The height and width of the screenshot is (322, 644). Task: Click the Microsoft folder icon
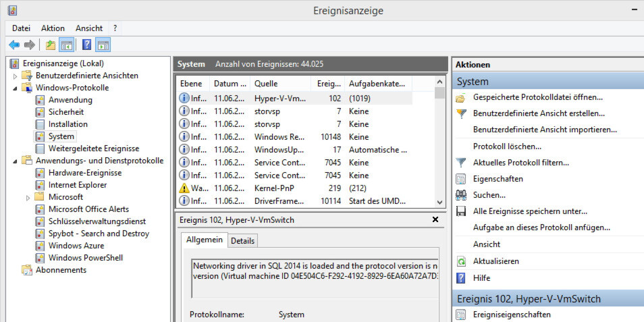(40, 196)
